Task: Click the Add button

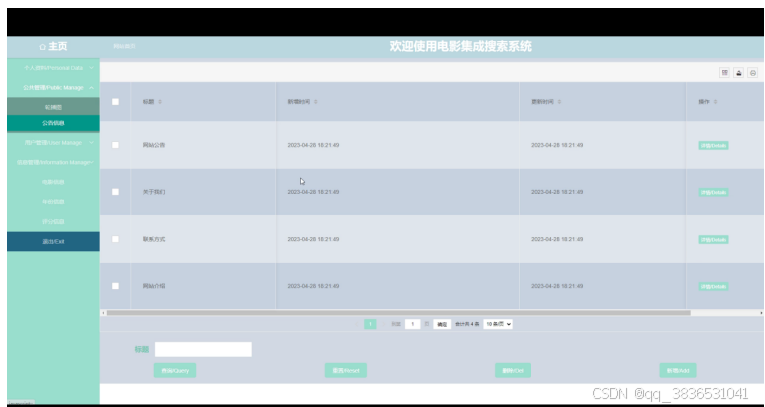Action: 678,370
